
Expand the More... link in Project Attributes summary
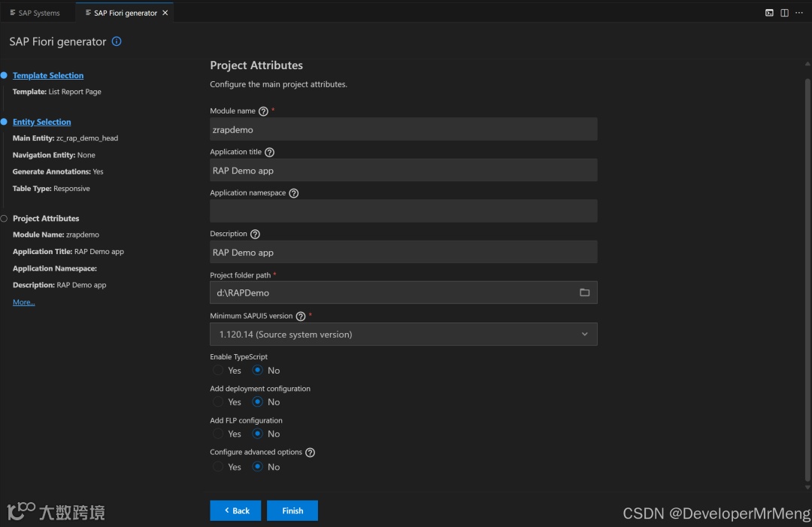click(23, 302)
